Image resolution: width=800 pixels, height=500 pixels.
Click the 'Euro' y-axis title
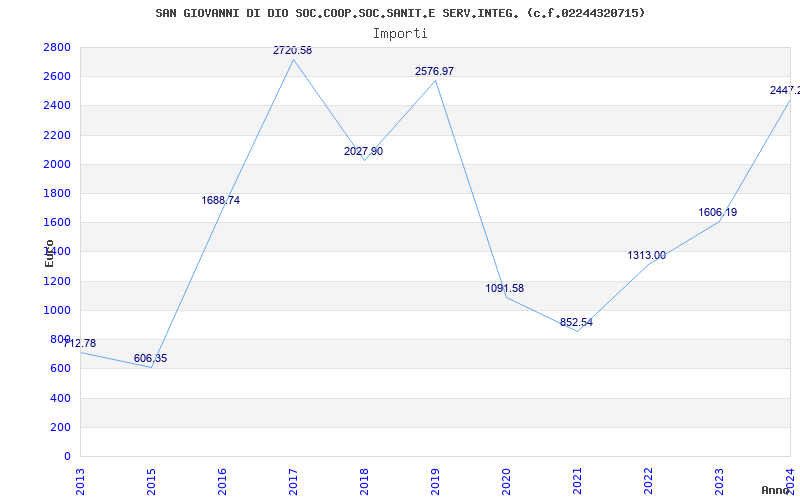coord(49,253)
